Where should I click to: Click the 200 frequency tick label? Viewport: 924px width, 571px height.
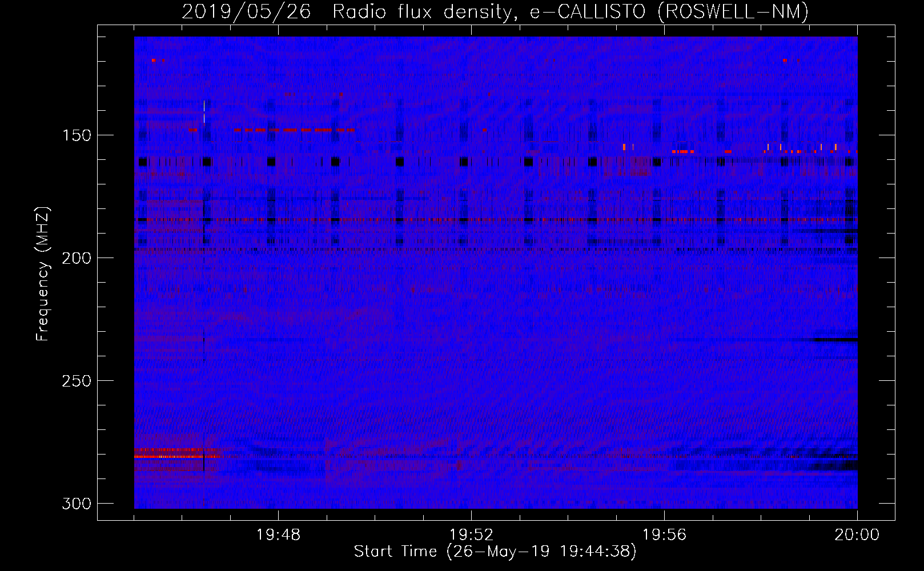(76, 258)
